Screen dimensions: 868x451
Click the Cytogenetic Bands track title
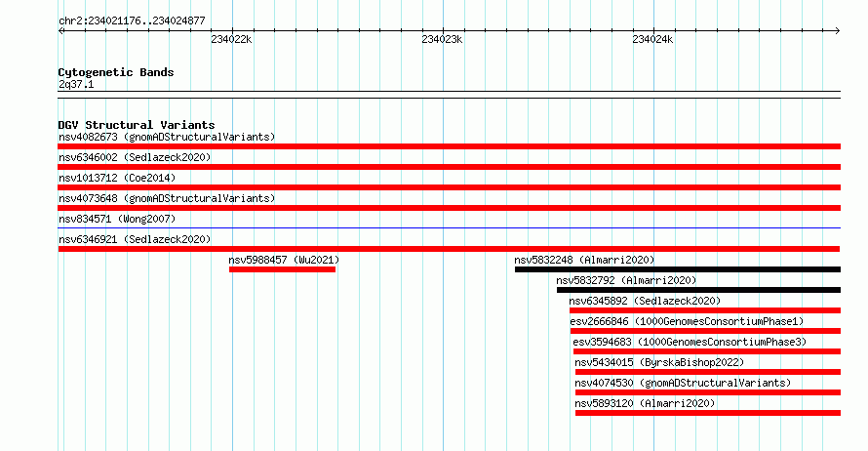tap(116, 72)
